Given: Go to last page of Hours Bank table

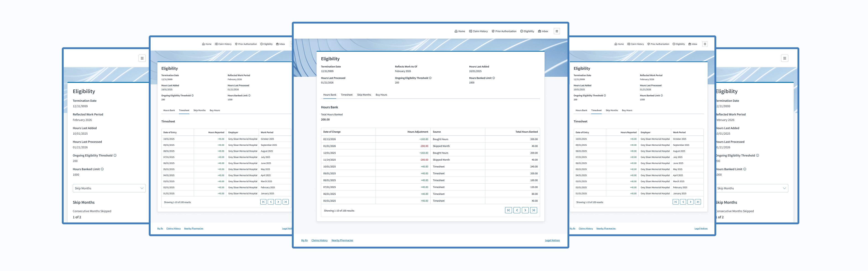Looking at the screenshot, I should tap(533, 210).
